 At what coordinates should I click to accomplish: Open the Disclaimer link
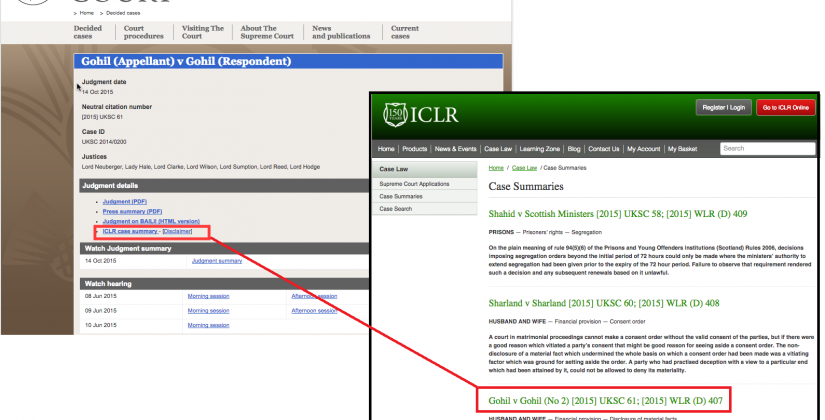(x=178, y=231)
